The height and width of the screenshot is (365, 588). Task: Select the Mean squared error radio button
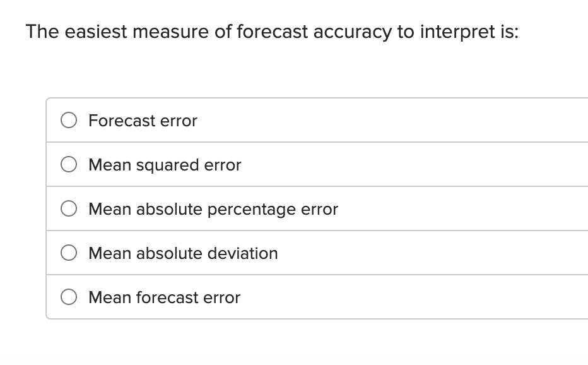69,164
